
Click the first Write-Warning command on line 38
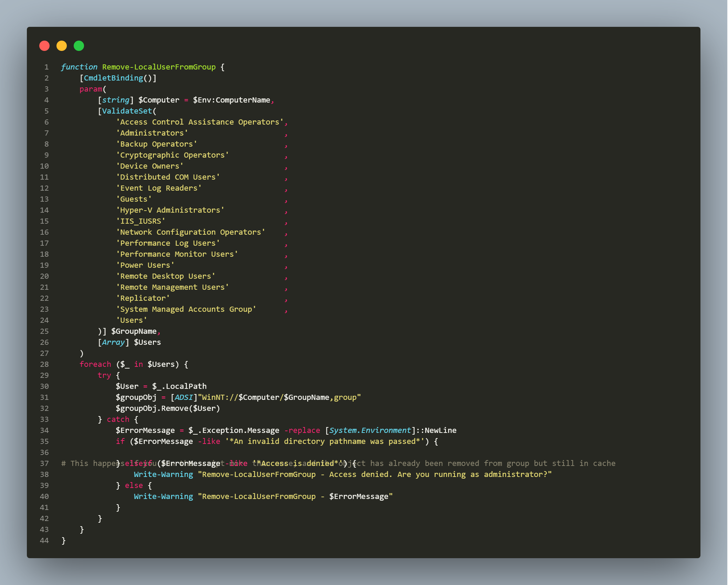point(163,475)
